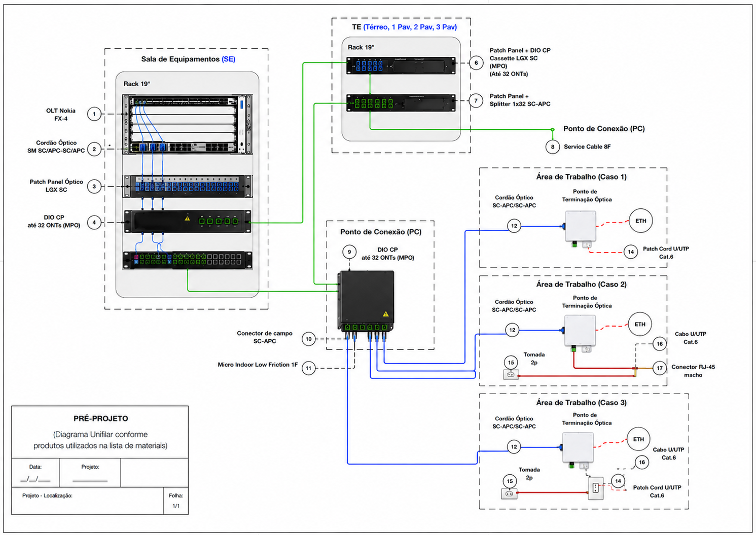Select the wall plate outlet in Caso 3
The height and width of the screenshot is (535, 756).
pyautogui.click(x=596, y=489)
